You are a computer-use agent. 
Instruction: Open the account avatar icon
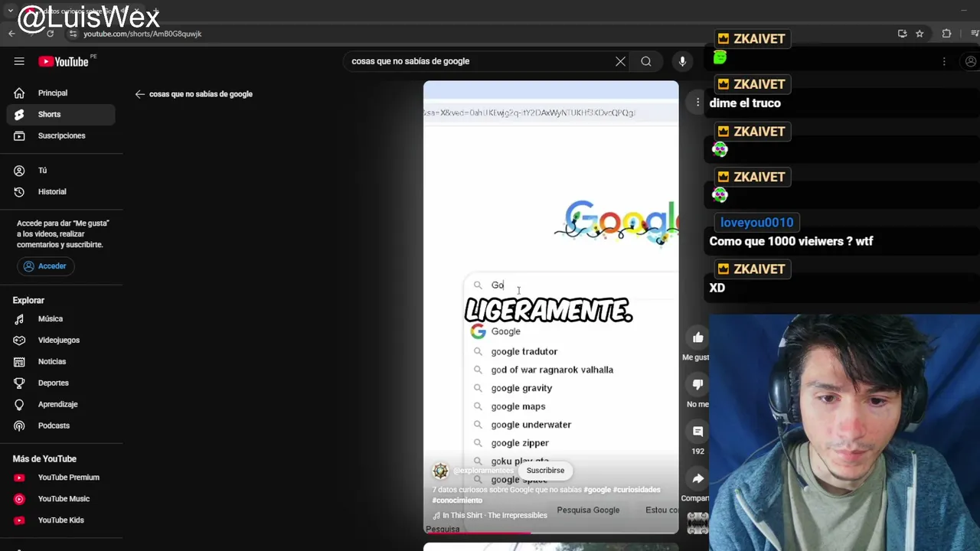click(971, 61)
